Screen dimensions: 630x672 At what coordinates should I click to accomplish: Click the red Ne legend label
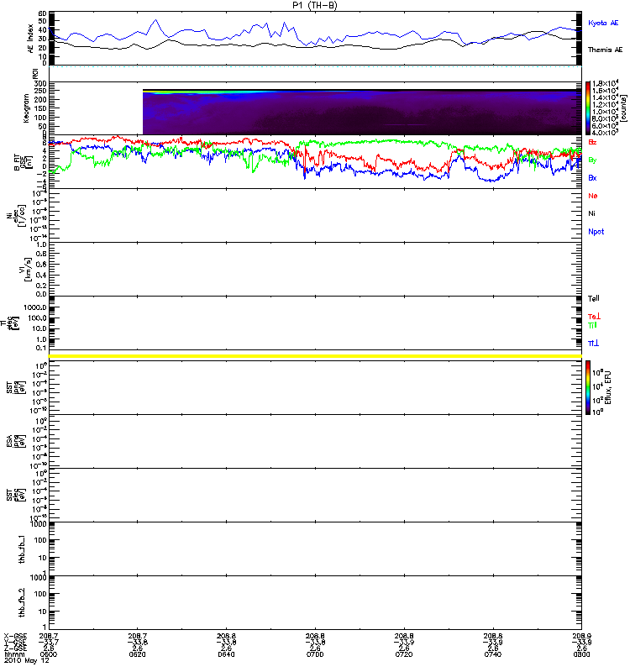[x=593, y=196]
